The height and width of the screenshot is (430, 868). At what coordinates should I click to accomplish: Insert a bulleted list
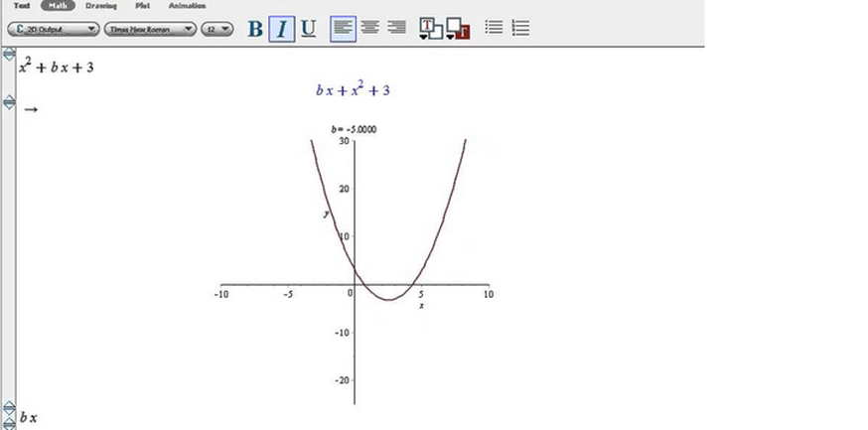tap(494, 28)
